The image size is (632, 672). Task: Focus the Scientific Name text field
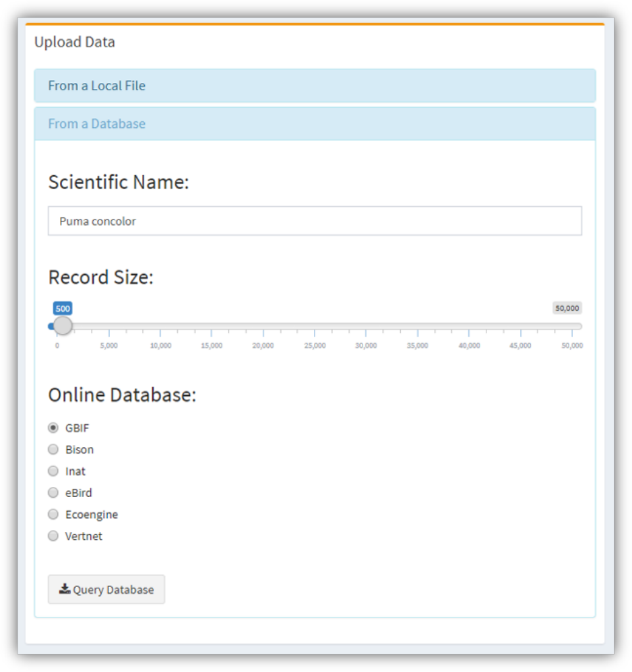tap(315, 221)
